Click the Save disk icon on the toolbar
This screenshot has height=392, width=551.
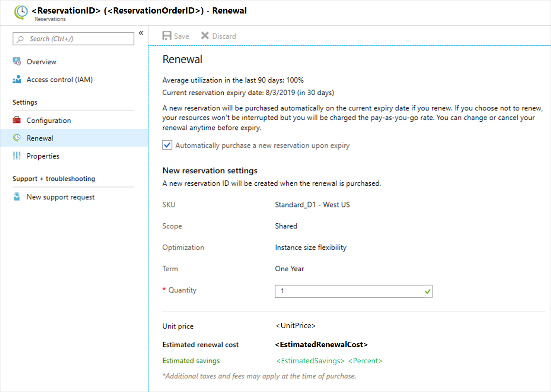pos(166,35)
